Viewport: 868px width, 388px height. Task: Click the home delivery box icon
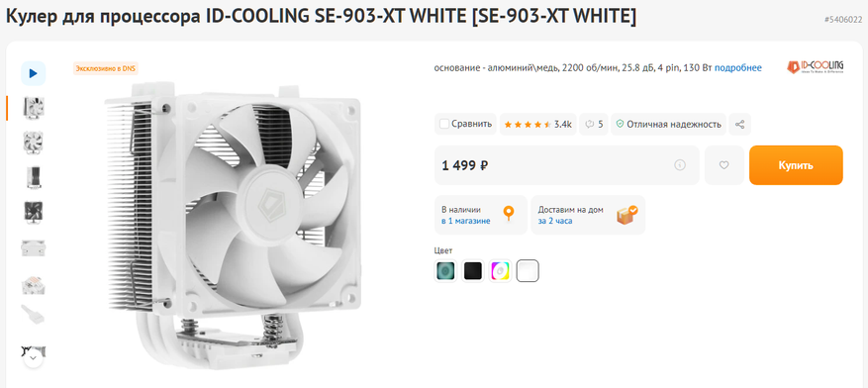coord(627,214)
